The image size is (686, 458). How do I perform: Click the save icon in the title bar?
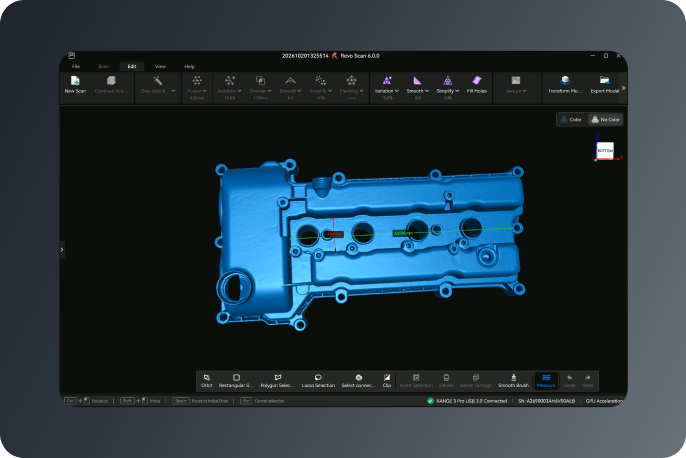71,56
